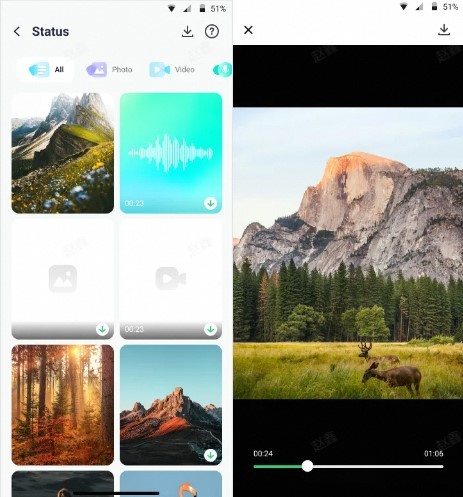Select the All filter tab

pyautogui.click(x=46, y=70)
